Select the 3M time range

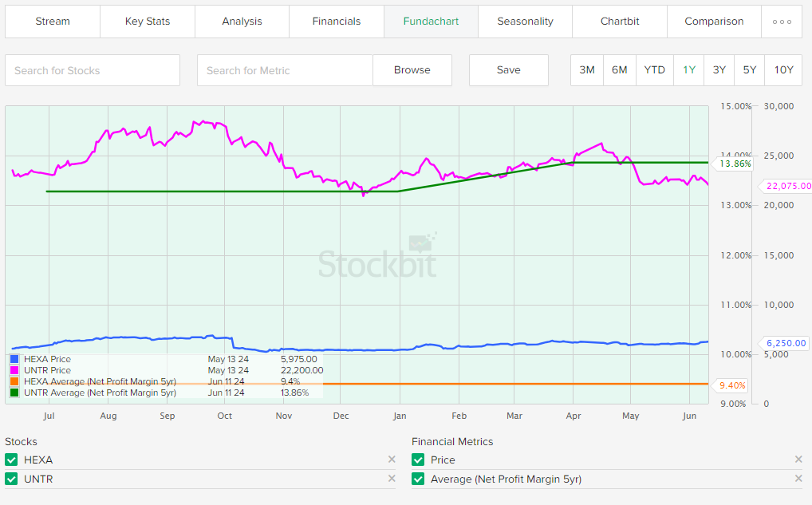click(x=587, y=70)
